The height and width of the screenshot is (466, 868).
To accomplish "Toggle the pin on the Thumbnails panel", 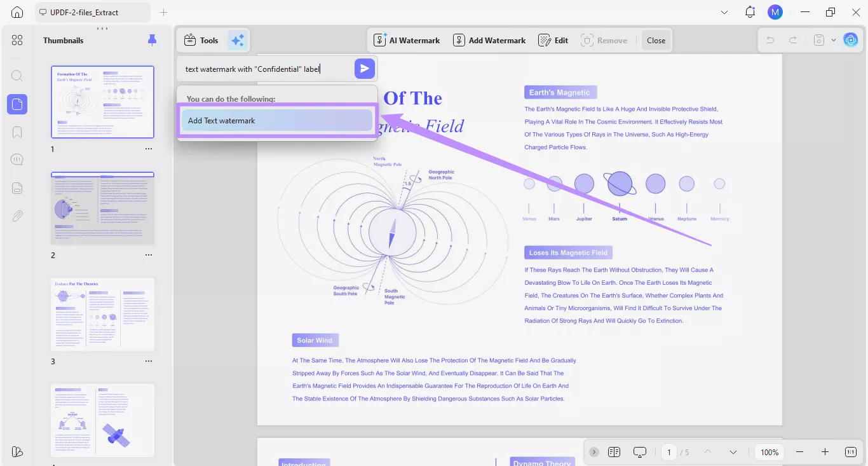I will click(x=152, y=40).
